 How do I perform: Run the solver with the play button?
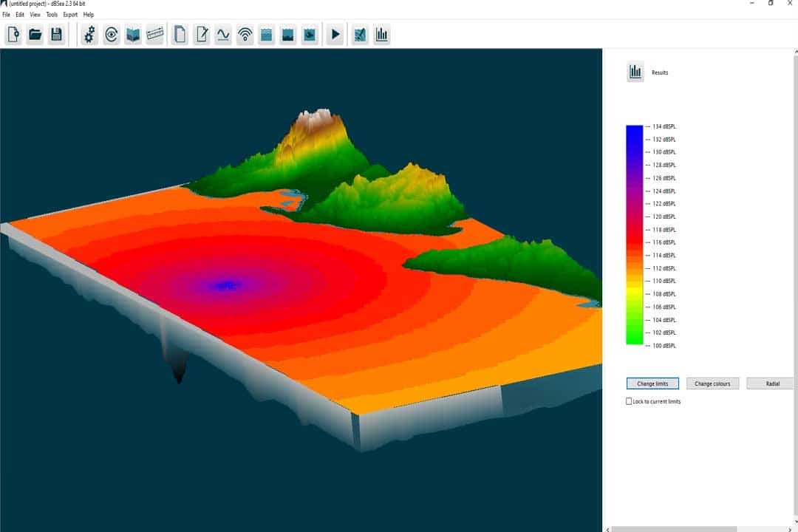pyautogui.click(x=335, y=34)
